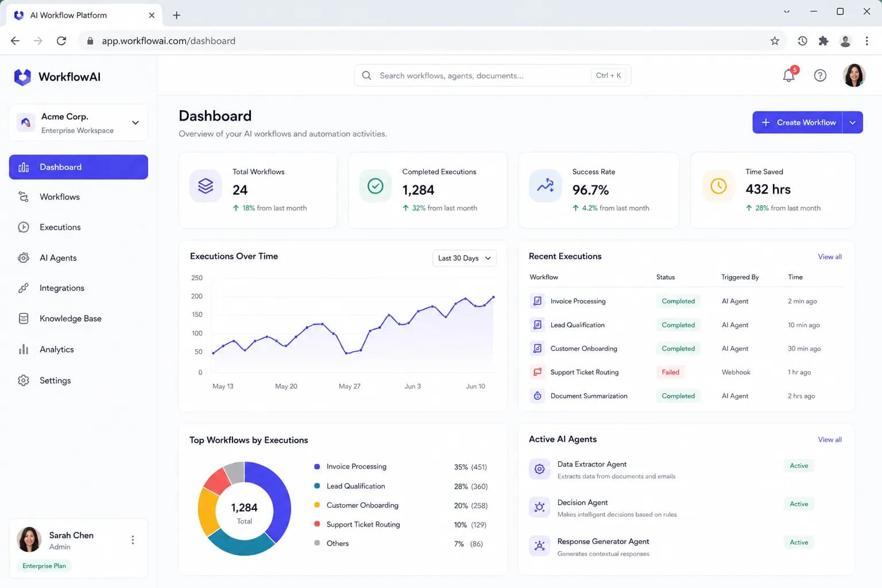Open a new browser tab
This screenshot has width=882, height=588.
coord(177,16)
